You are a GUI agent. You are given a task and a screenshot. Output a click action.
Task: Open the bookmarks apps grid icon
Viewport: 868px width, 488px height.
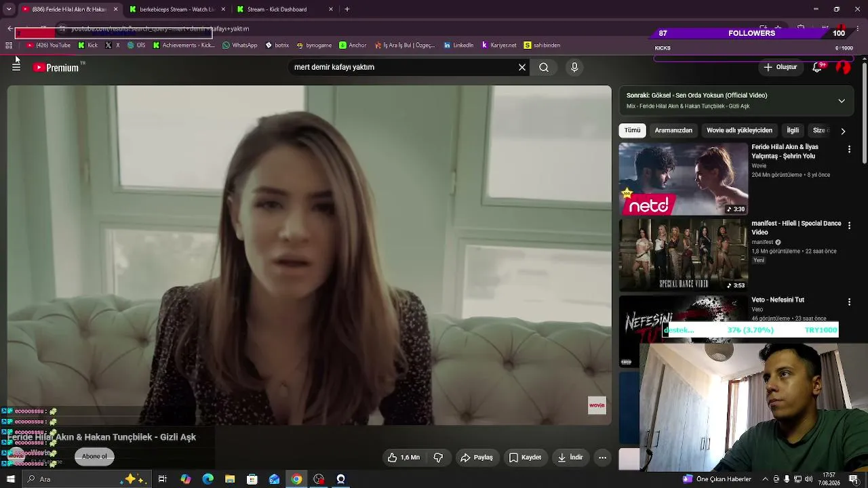(x=9, y=45)
